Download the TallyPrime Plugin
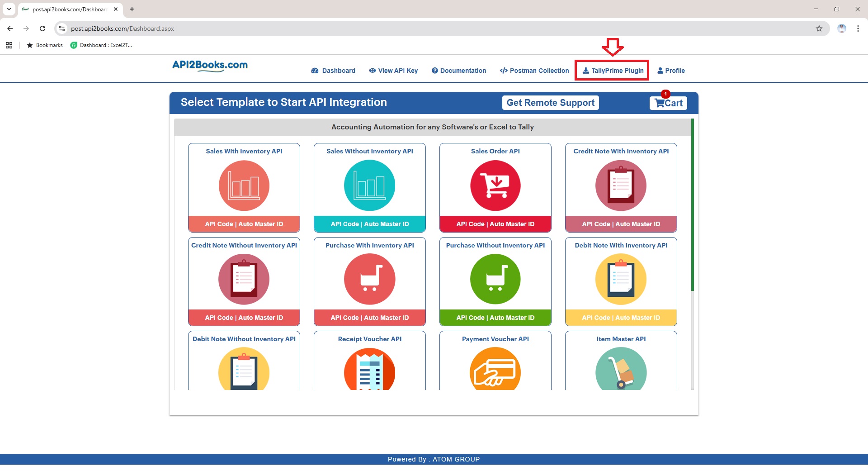 (x=613, y=71)
